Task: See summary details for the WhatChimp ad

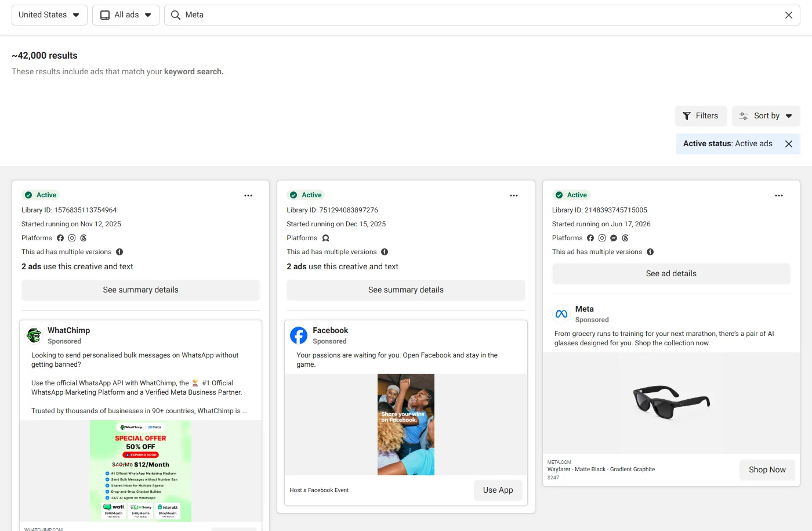Action: (140, 290)
